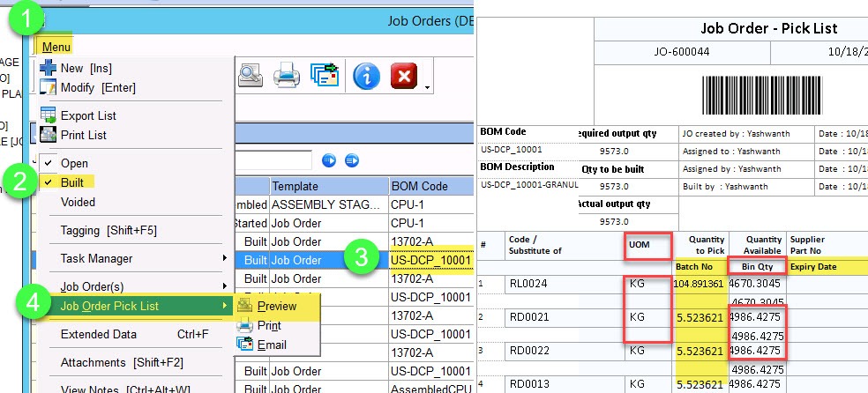Click the export windows toolbar icon
Viewport: 868px width, 393px height.
[x=325, y=77]
